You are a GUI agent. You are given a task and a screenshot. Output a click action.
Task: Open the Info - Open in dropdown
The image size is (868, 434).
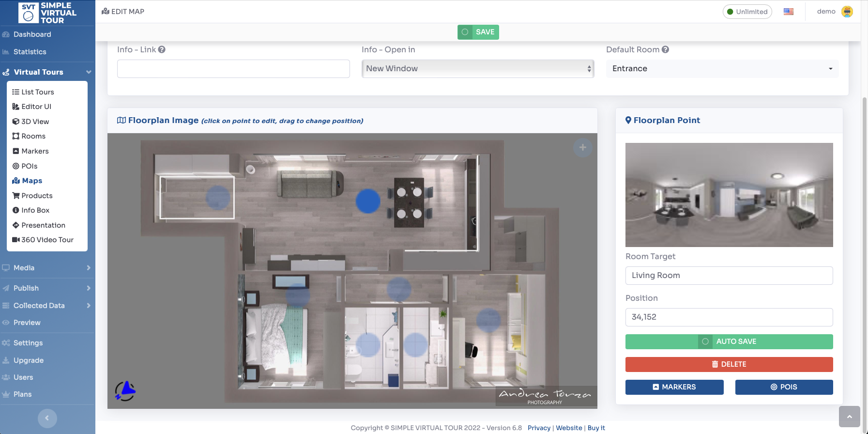[x=477, y=69]
